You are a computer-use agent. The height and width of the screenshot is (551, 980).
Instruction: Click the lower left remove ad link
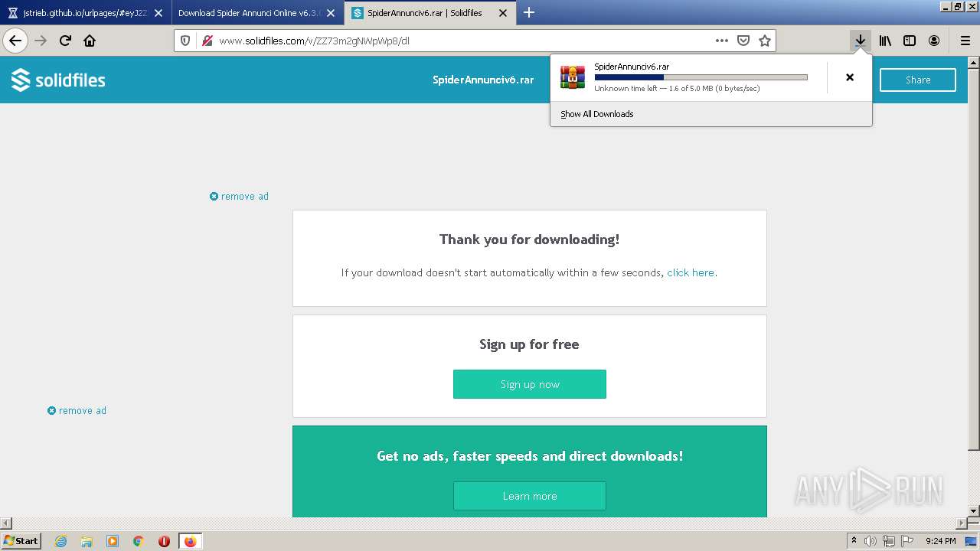tap(77, 411)
